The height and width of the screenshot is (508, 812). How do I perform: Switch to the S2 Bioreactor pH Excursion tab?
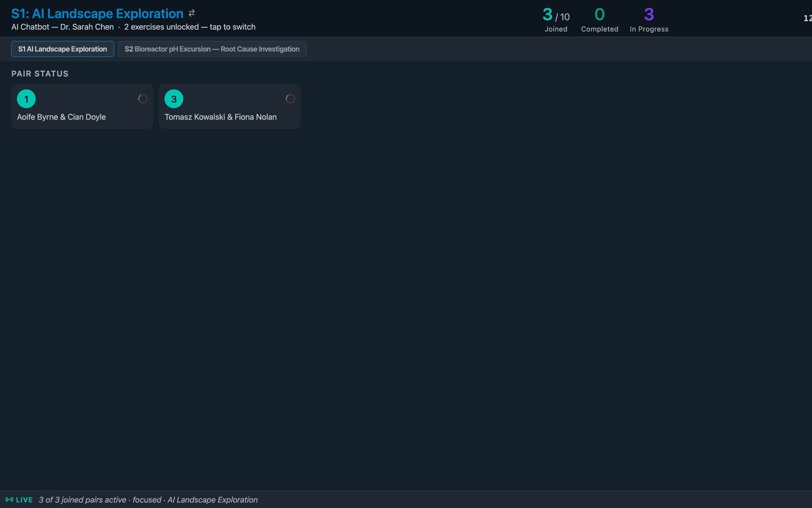point(212,49)
